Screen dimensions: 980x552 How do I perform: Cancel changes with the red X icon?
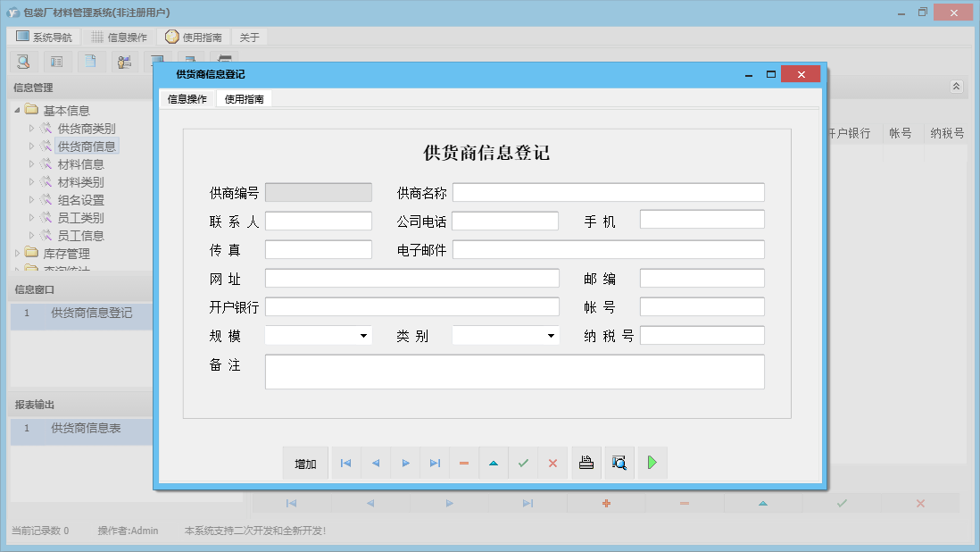point(552,464)
